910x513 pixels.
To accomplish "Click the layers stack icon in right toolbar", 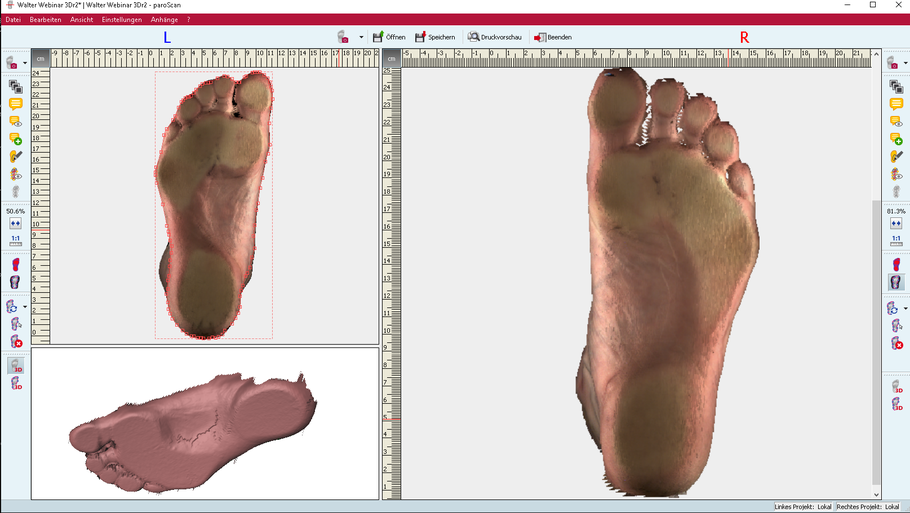I will [896, 87].
